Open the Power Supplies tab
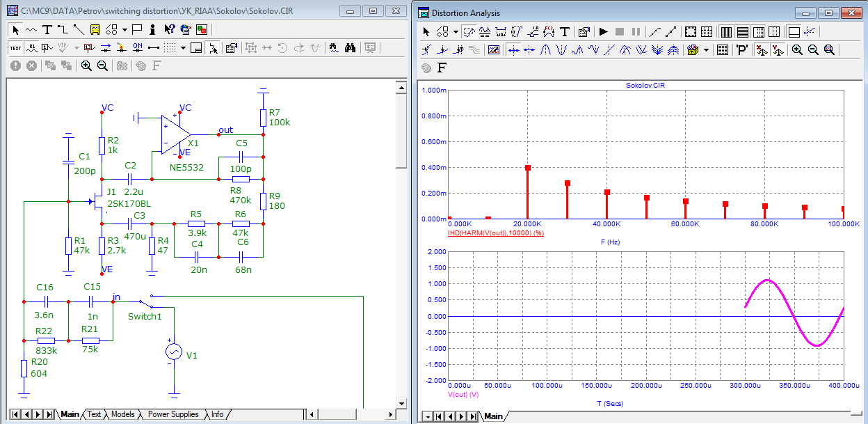The height and width of the screenshot is (424, 868). click(x=172, y=414)
